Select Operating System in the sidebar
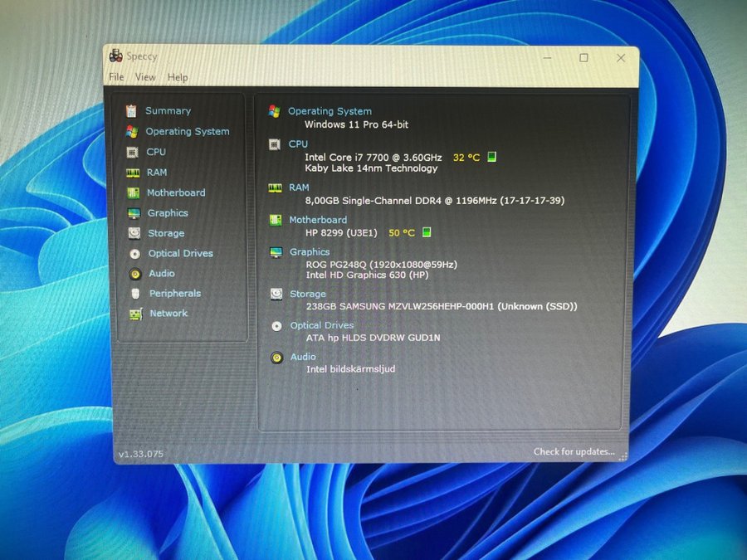This screenshot has width=747, height=560. (188, 131)
